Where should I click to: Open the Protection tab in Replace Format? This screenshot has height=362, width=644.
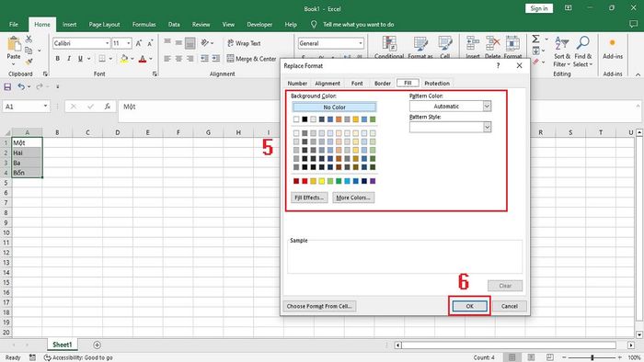pos(437,84)
